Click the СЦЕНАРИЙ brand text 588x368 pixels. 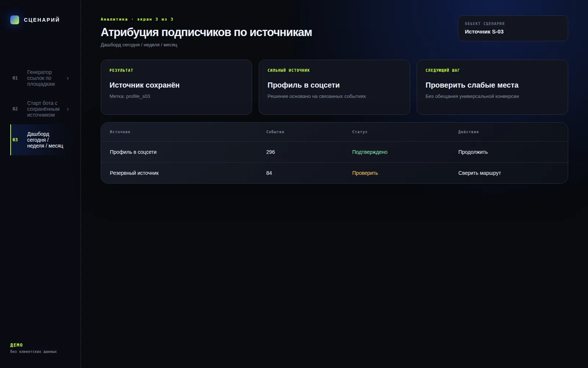click(x=42, y=20)
